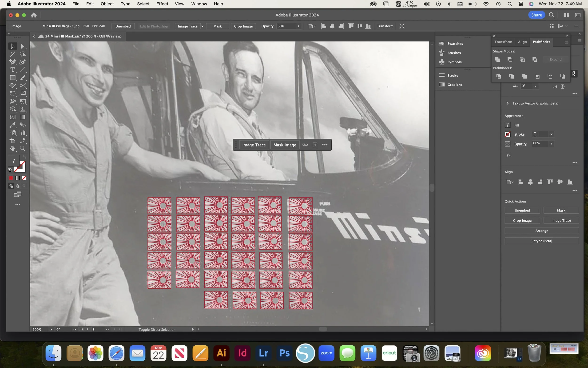Toggle swap fill and stroke arrow

(24, 157)
